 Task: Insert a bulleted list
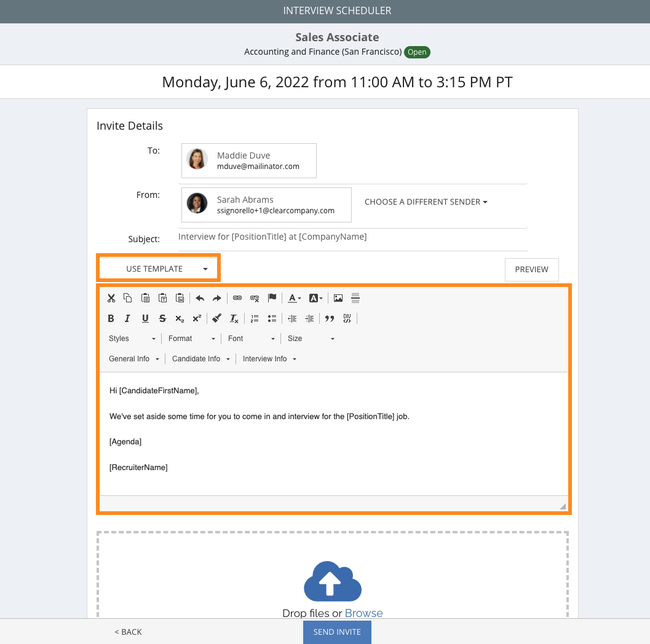click(272, 318)
